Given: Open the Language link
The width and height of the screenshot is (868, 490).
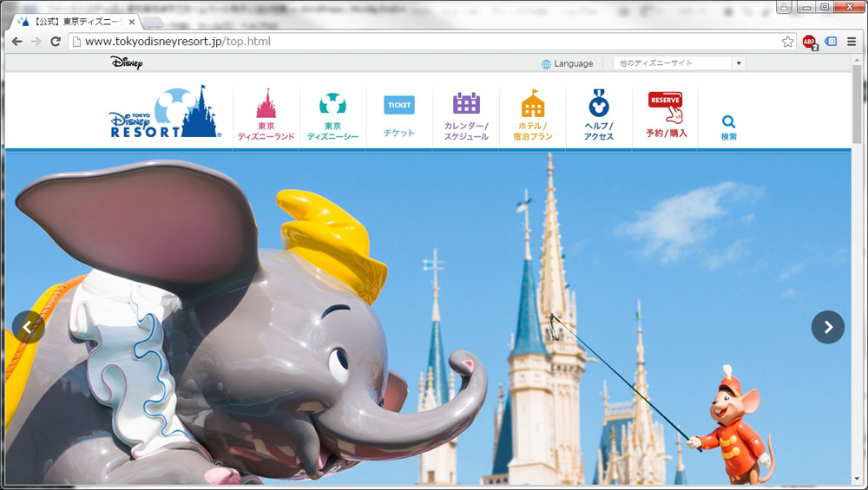Looking at the screenshot, I should (x=573, y=63).
